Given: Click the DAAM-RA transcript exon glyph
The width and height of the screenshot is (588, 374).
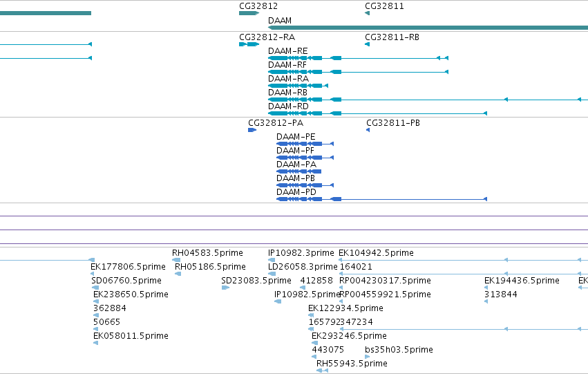Looking at the screenshot, I should click(x=298, y=86).
